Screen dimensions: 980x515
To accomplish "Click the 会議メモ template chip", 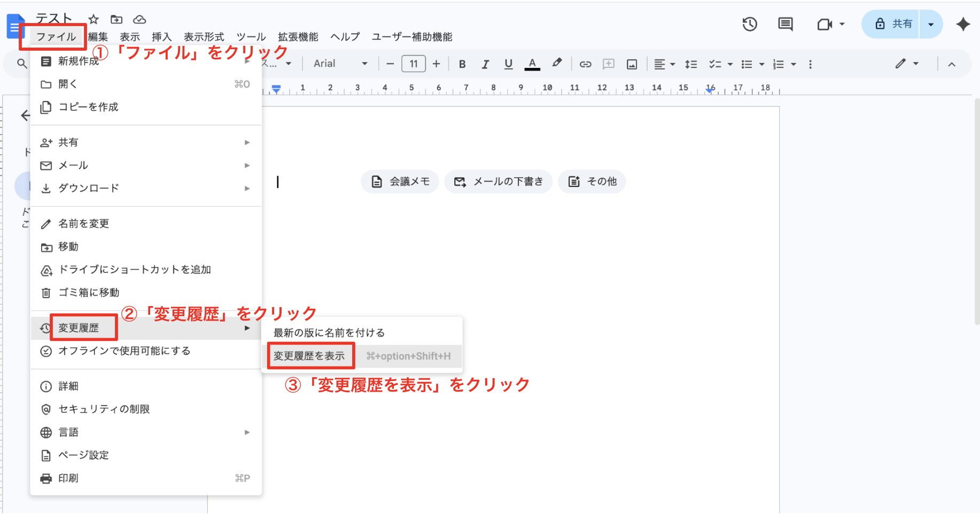I will tap(400, 182).
